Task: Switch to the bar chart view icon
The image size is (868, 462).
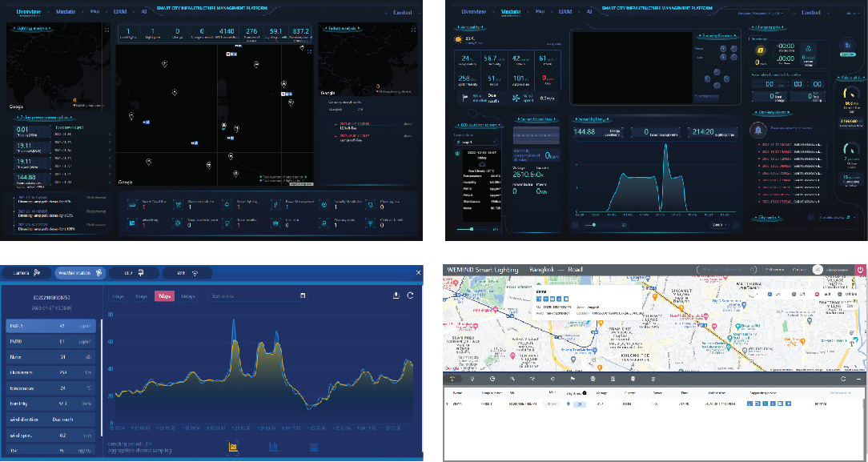Action: [273, 447]
